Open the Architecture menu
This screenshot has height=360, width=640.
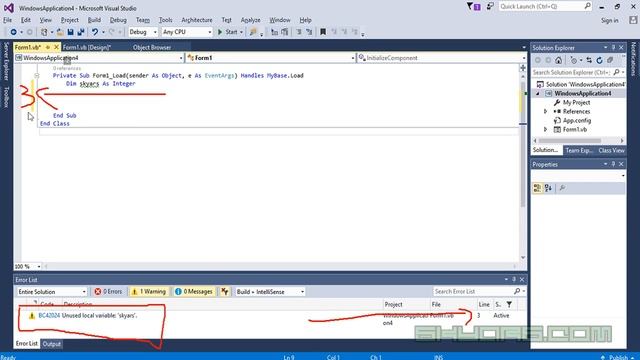[197, 20]
